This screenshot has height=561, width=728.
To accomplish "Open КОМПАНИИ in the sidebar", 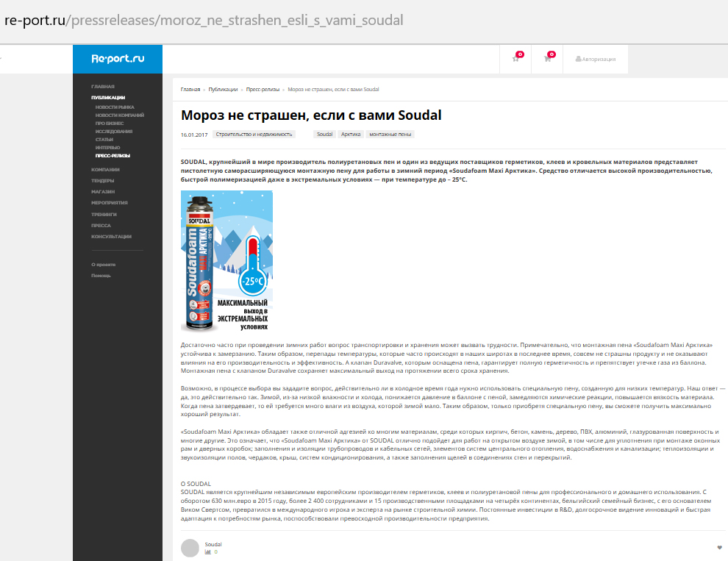I will (x=105, y=170).
